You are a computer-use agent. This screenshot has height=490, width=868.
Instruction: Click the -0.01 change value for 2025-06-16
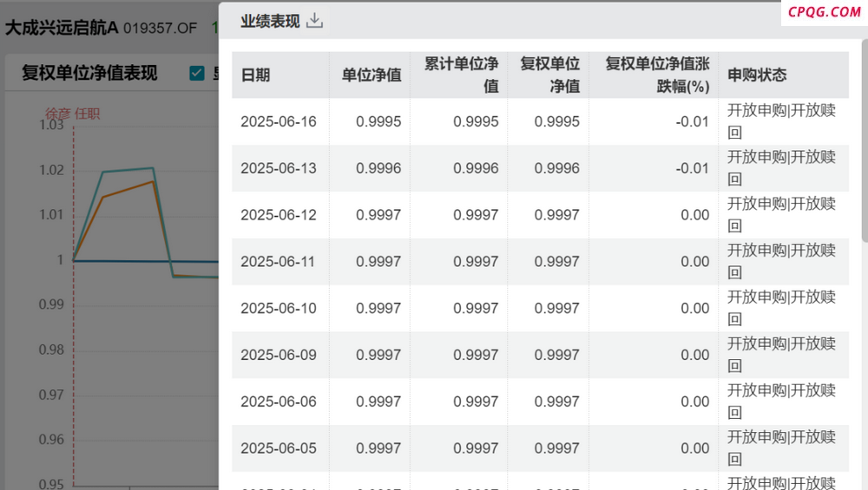[692, 121]
